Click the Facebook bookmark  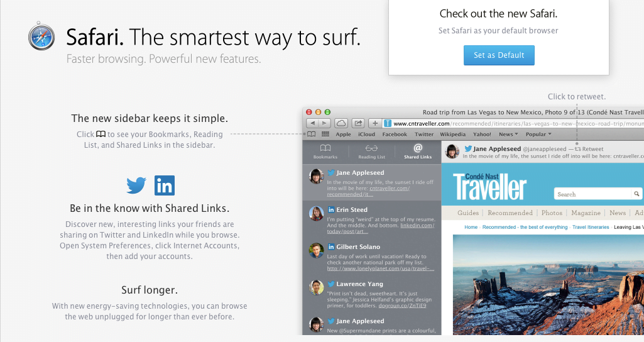(x=395, y=135)
